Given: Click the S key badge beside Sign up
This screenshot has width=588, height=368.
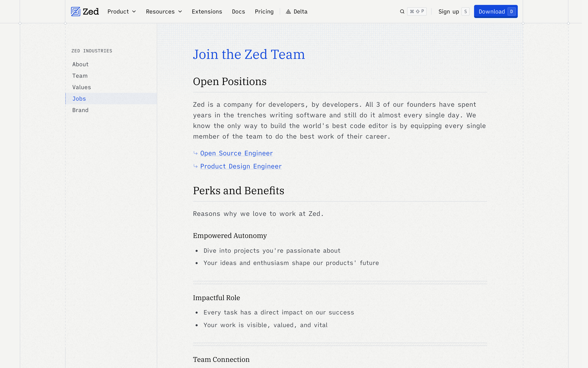Looking at the screenshot, I should [465, 11].
